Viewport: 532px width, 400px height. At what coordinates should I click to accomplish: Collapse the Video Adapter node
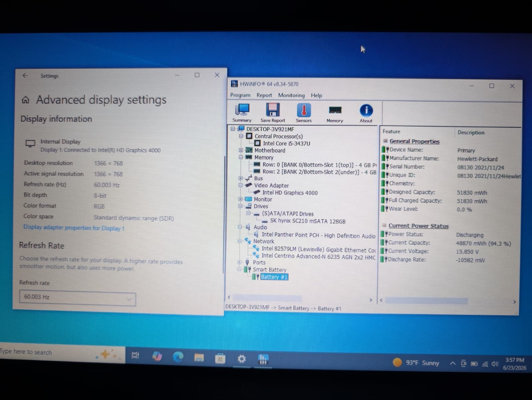[x=240, y=185]
